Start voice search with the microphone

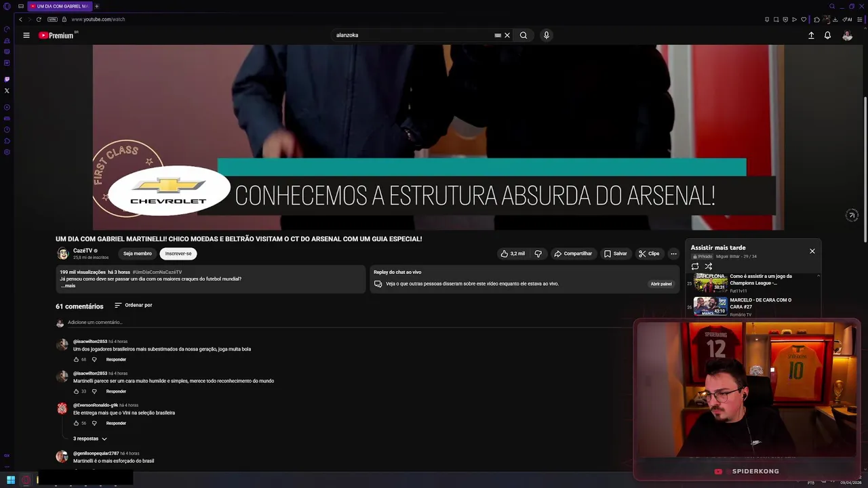(x=546, y=35)
